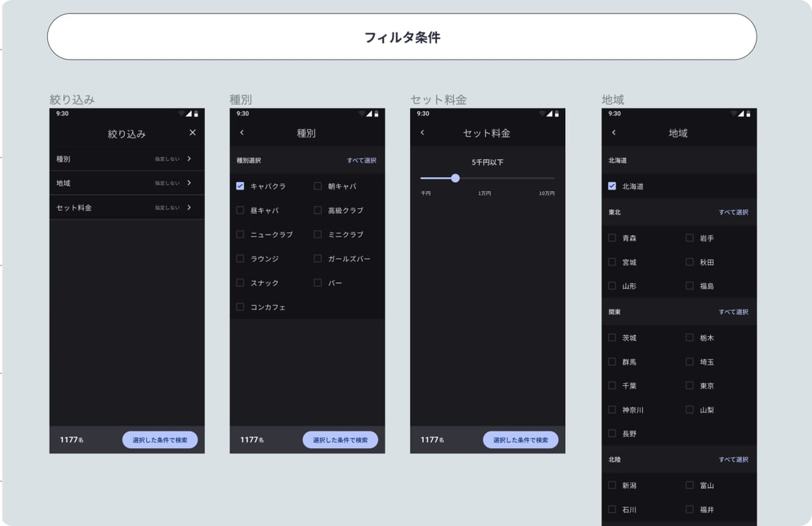The width and height of the screenshot is (812, 526).
Task: Check the 青森 checkbox
Action: pos(612,238)
